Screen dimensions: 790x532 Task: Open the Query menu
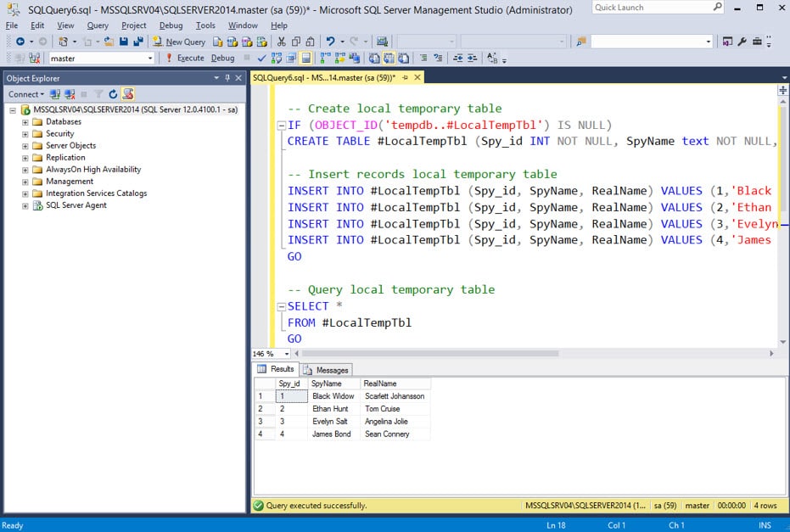98,25
